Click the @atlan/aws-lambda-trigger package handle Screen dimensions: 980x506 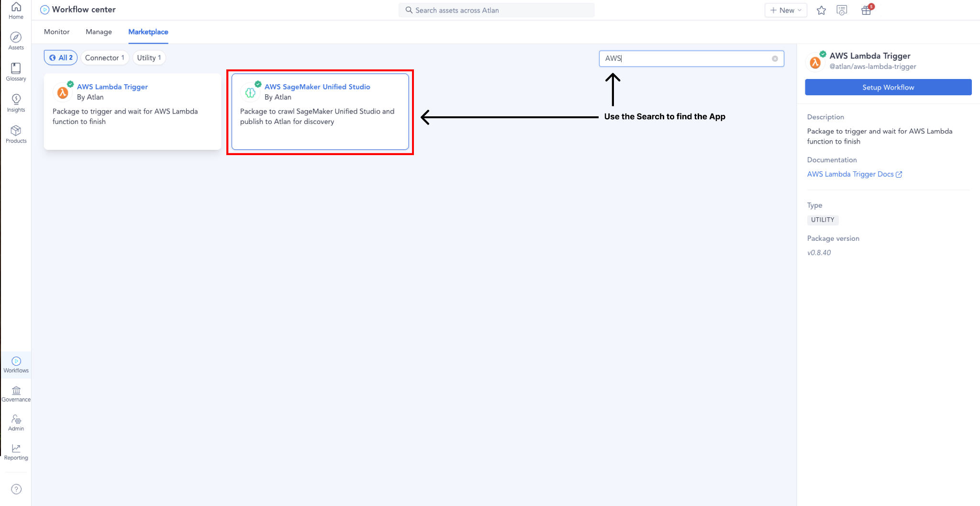coord(873,67)
